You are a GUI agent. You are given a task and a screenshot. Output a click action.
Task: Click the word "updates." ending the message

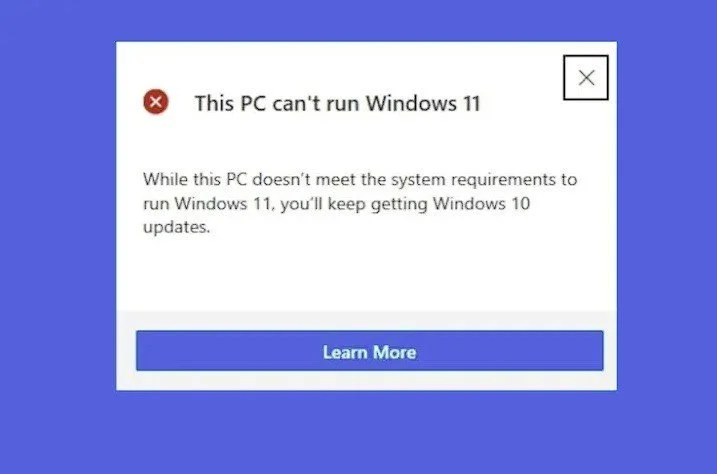177,228
